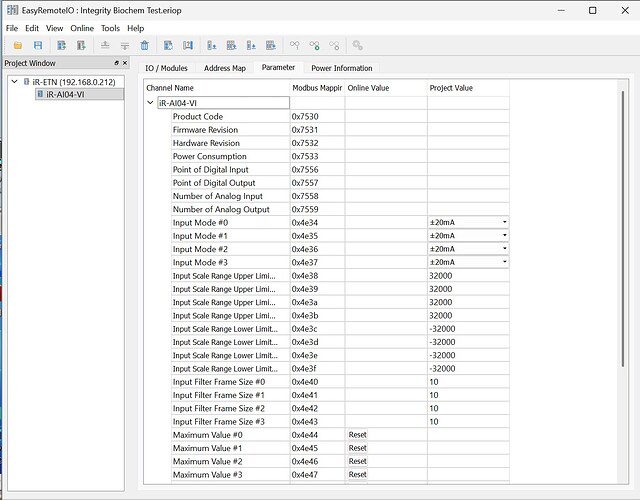The width and height of the screenshot is (640, 500).
Task: Open the Input Mode #3 dropdown
Action: point(504,262)
